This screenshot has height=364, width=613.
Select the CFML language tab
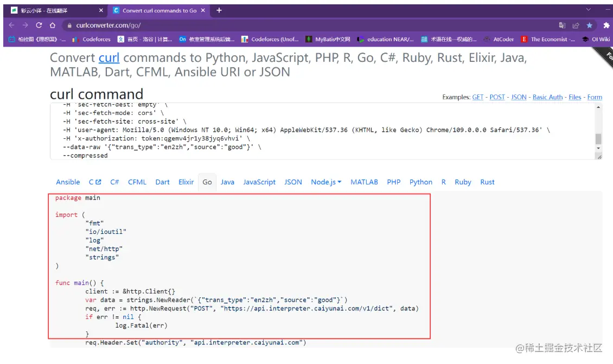[137, 182]
